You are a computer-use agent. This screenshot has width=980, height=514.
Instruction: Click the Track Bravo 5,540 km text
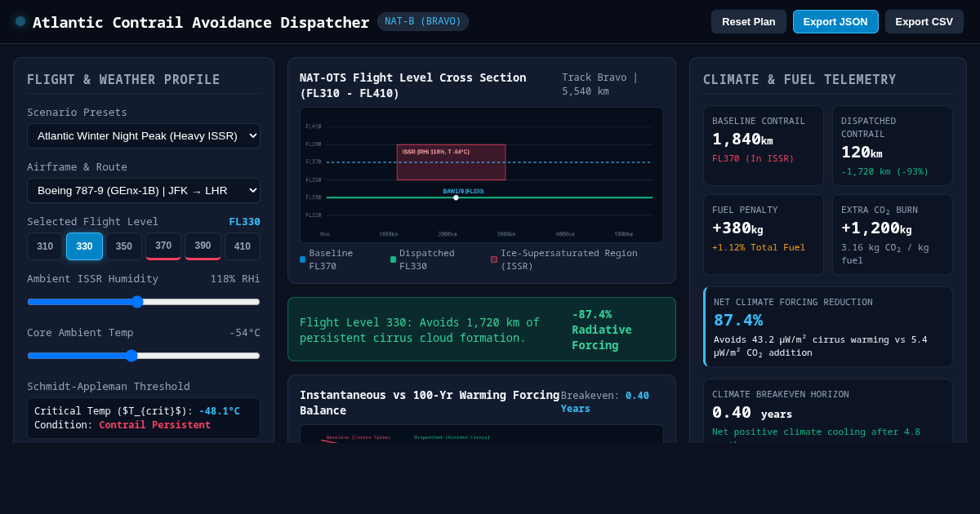click(x=600, y=85)
